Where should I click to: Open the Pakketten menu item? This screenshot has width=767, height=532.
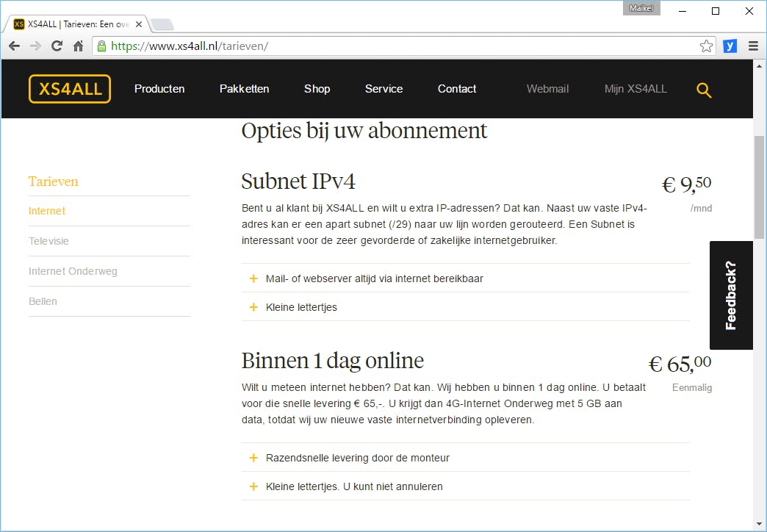pyautogui.click(x=244, y=88)
